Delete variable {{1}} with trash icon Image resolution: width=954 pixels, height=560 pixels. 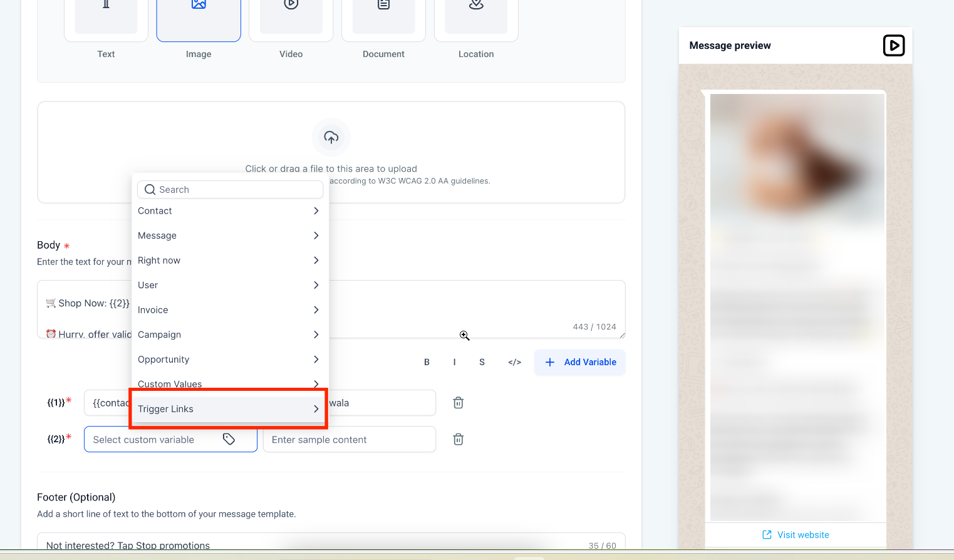[458, 403]
